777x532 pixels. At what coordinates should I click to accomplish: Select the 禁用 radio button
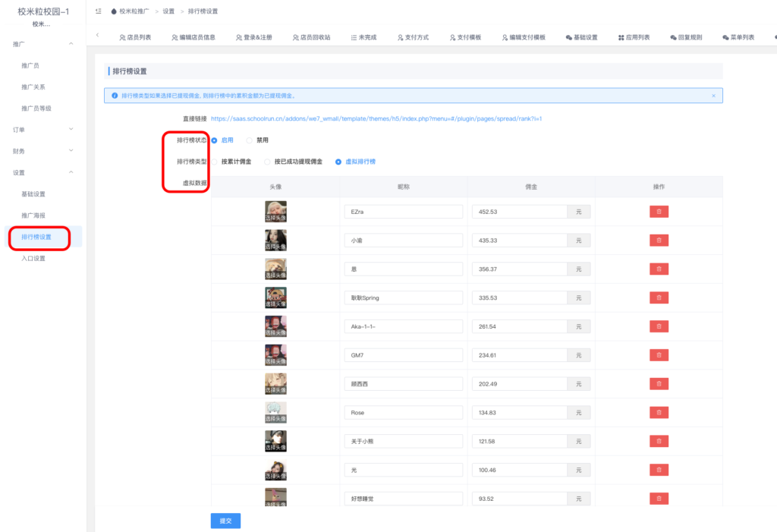click(x=250, y=140)
